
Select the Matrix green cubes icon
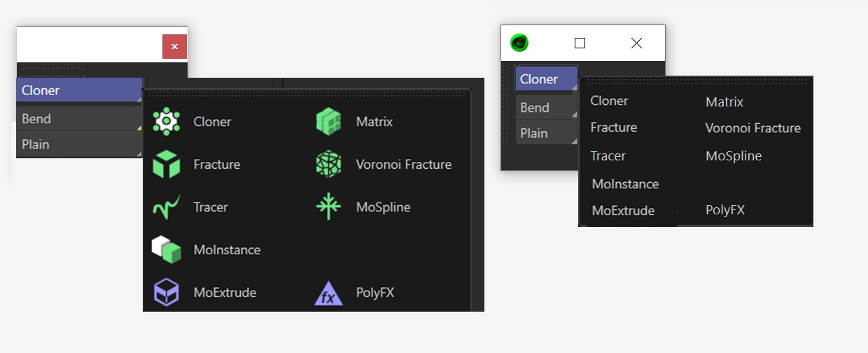[328, 122]
